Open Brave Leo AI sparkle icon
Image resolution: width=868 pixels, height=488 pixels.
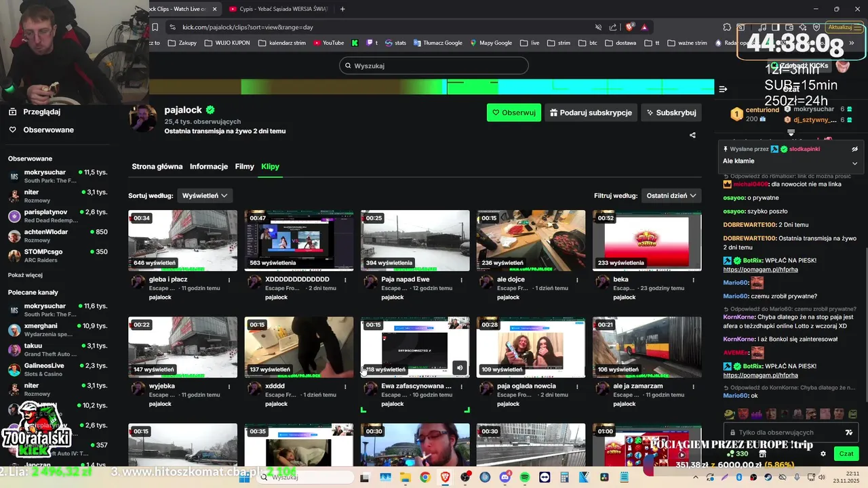pyautogui.click(x=802, y=27)
